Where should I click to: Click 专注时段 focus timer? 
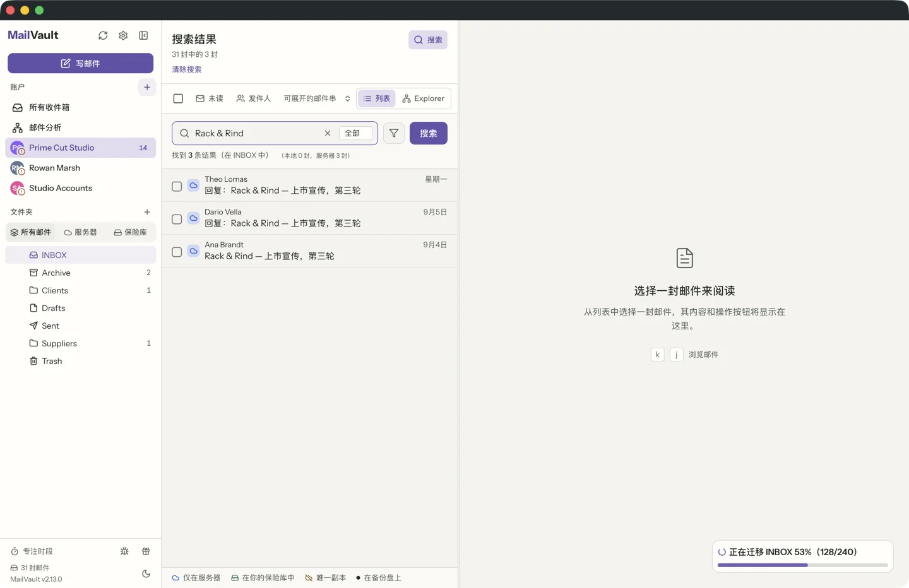coord(32,551)
